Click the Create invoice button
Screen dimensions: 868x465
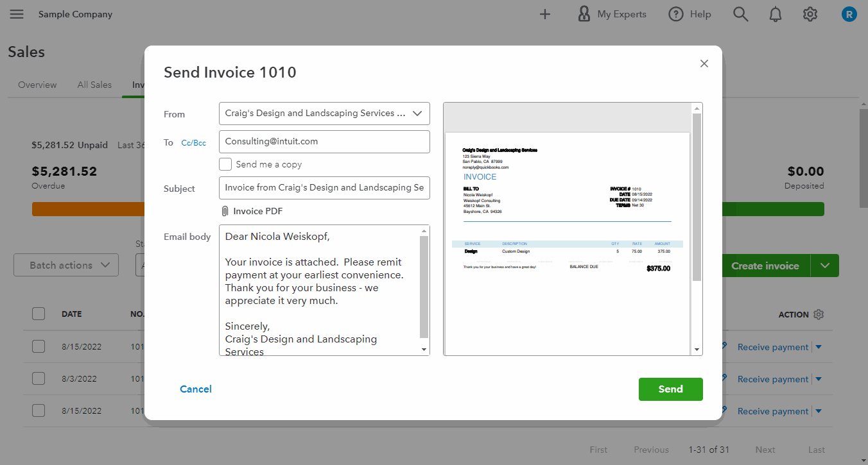[765, 266]
